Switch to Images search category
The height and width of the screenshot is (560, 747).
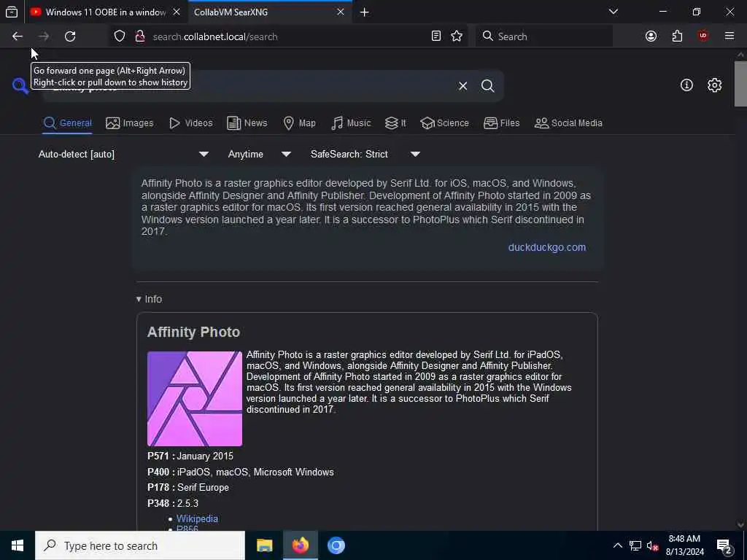coord(130,122)
